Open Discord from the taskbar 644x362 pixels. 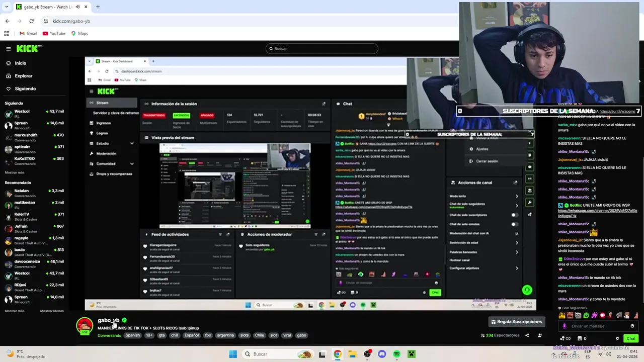click(x=382, y=354)
